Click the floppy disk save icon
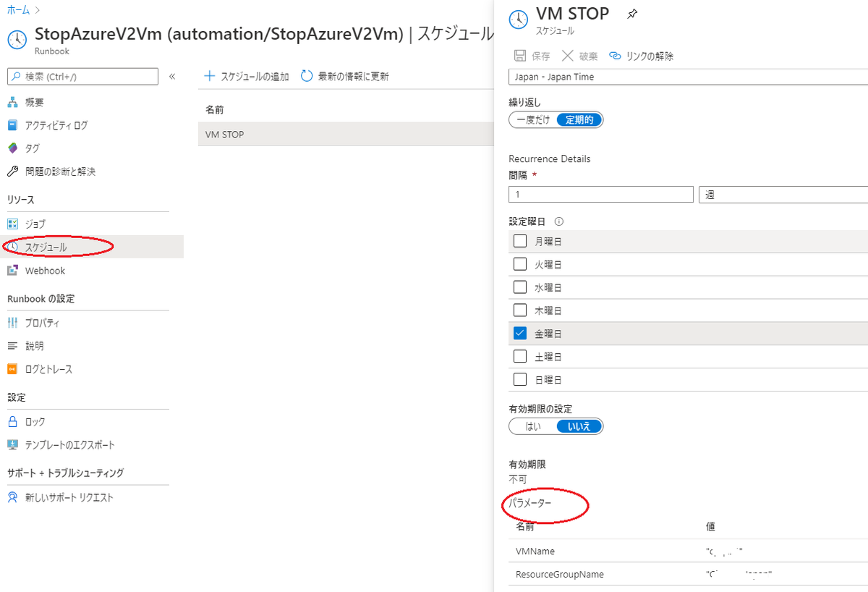The width and height of the screenshot is (868, 592). tap(520, 56)
